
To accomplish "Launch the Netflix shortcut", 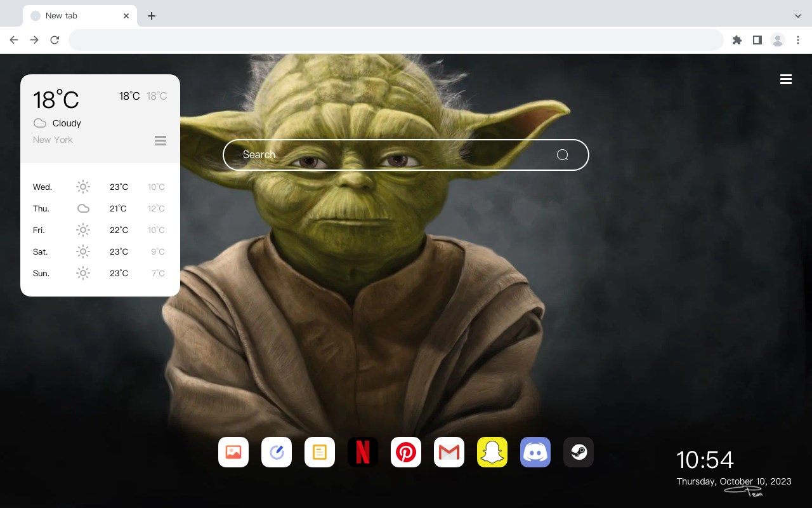I will [x=363, y=452].
